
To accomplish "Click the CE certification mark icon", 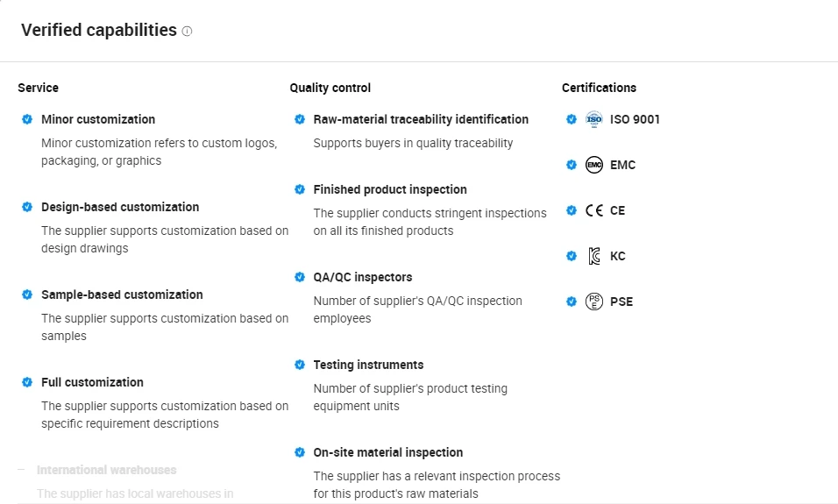I will click(594, 210).
